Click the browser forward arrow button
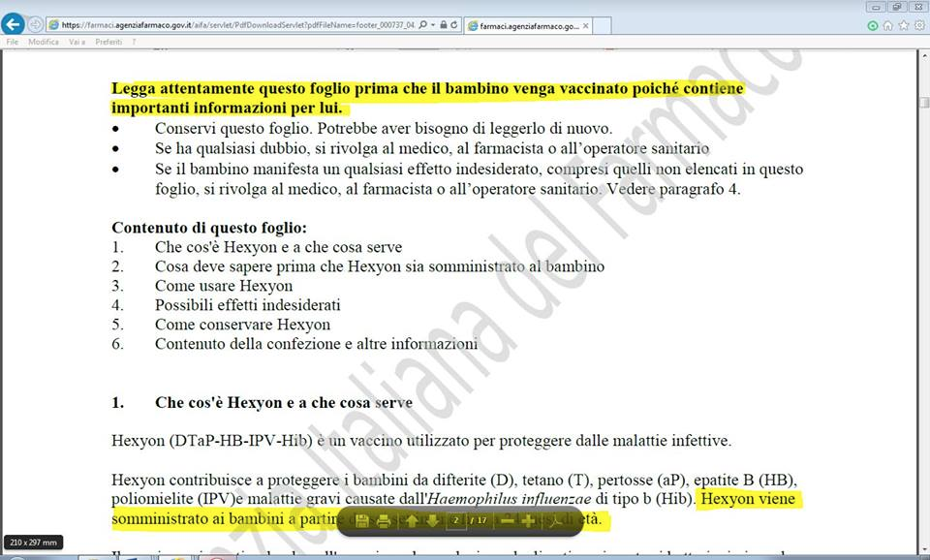This screenshot has width=930, height=560. [x=36, y=25]
